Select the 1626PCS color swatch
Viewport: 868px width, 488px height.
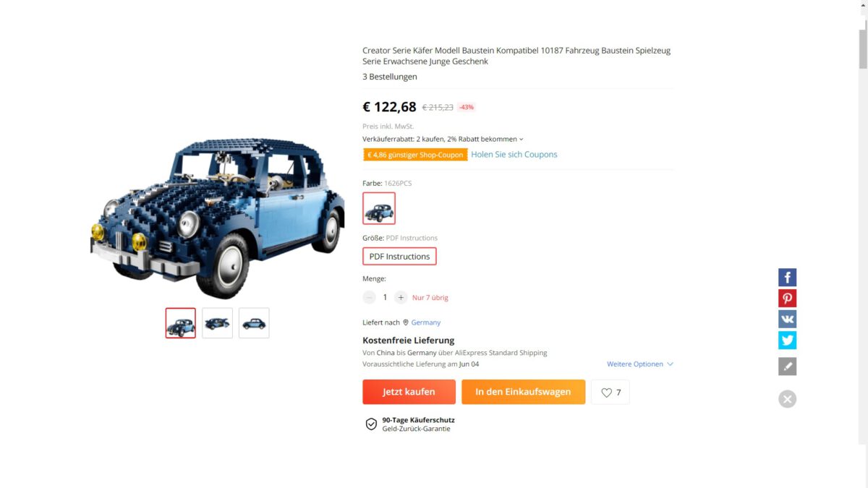[x=379, y=208]
